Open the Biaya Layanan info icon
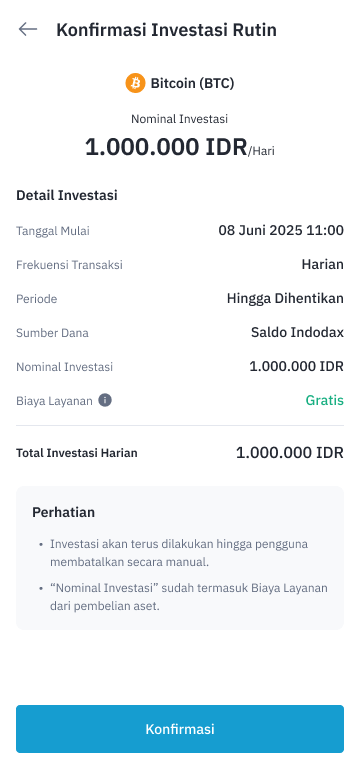This screenshot has height=777, width=360. tap(105, 400)
